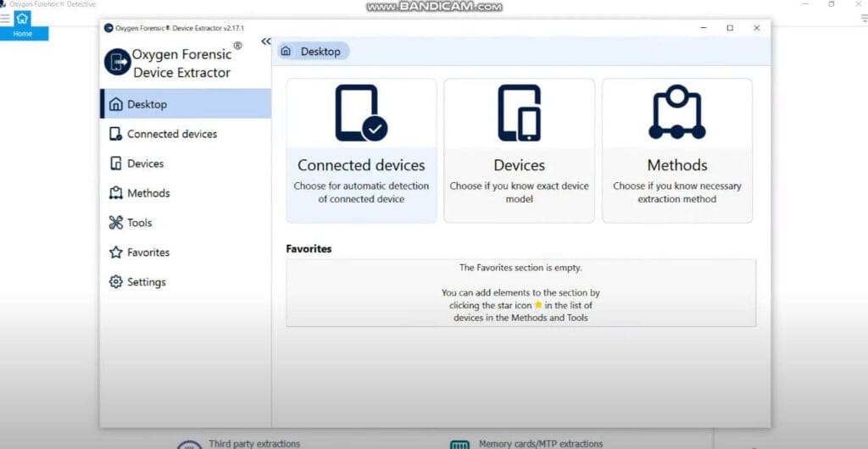Image resolution: width=868 pixels, height=449 pixels.
Task: Select the Connected devices card title
Action: click(361, 165)
